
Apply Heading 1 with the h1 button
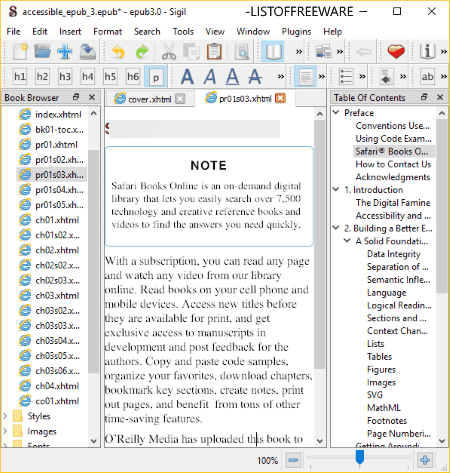[20, 77]
